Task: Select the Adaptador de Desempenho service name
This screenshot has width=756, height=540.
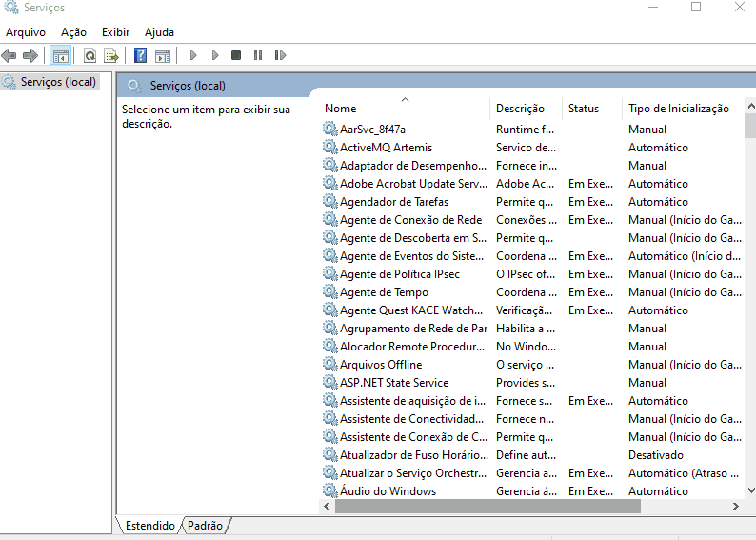Action: pos(412,166)
